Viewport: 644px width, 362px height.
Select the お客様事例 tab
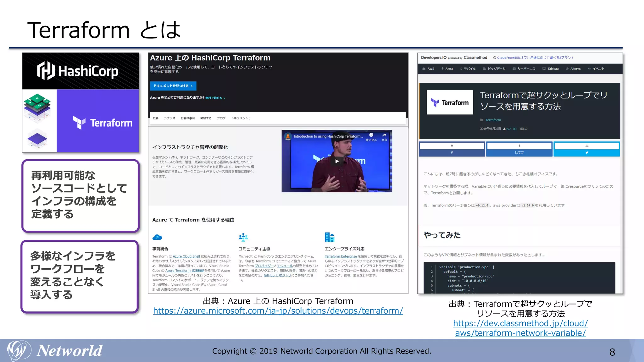tap(188, 118)
